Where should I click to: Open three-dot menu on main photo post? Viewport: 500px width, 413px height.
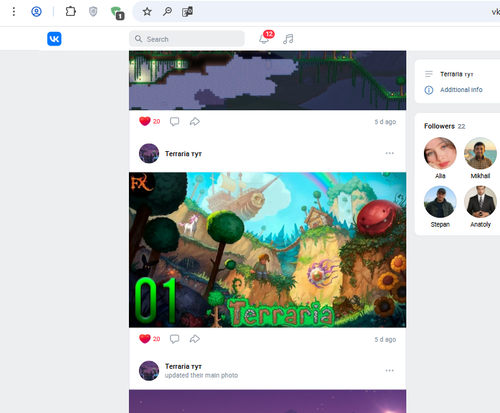(x=389, y=371)
